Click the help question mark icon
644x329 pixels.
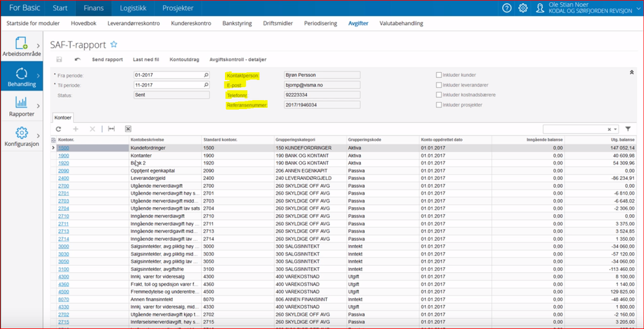click(507, 8)
